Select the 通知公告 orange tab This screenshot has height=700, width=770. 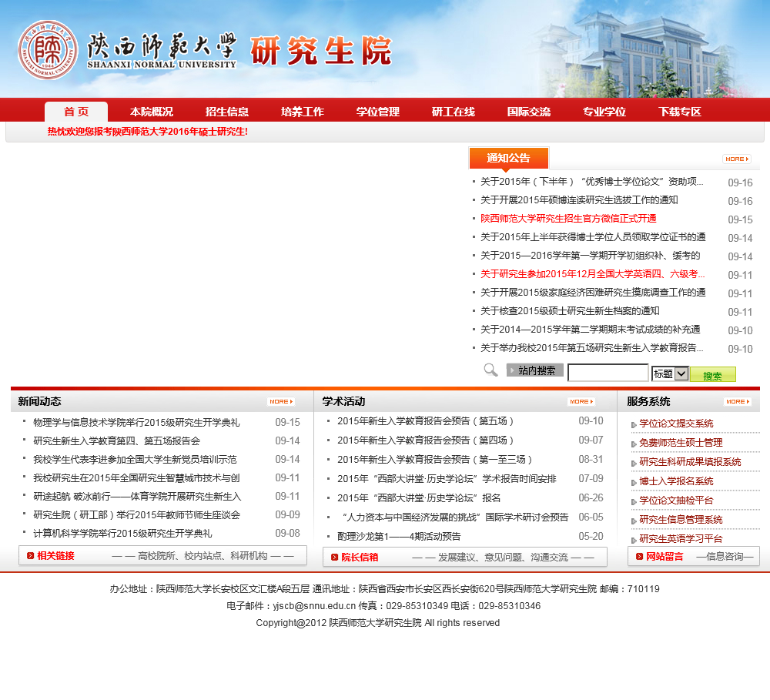click(x=508, y=158)
